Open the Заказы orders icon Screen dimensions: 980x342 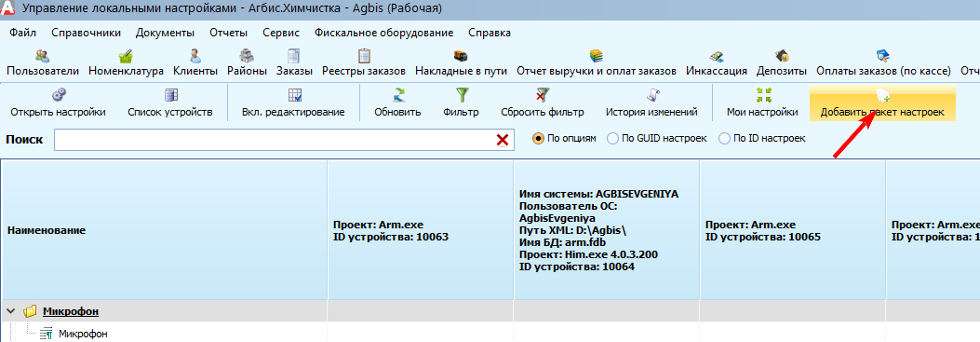pyautogui.click(x=294, y=63)
